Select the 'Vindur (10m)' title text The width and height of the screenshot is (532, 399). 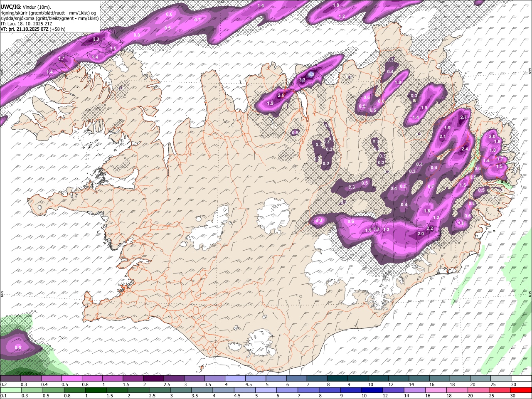coord(36,7)
